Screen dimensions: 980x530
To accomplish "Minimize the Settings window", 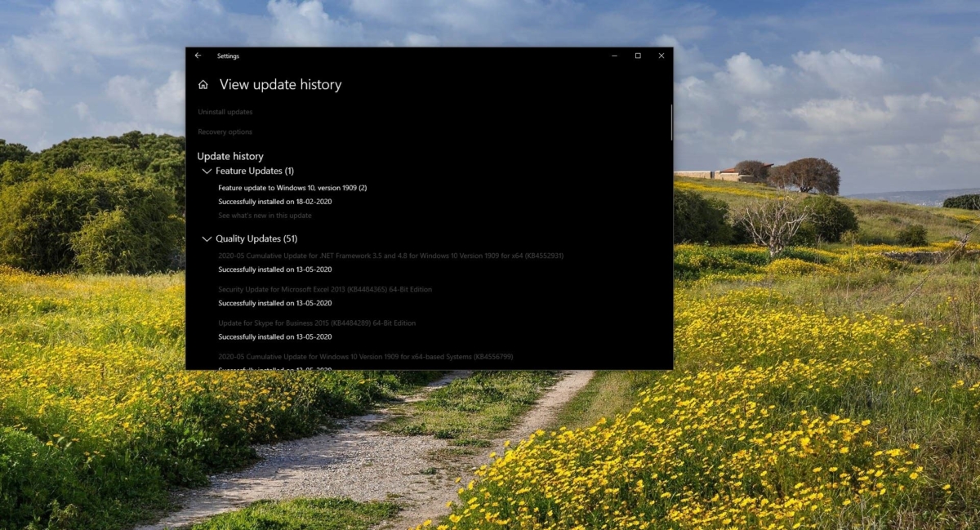I will [x=615, y=56].
